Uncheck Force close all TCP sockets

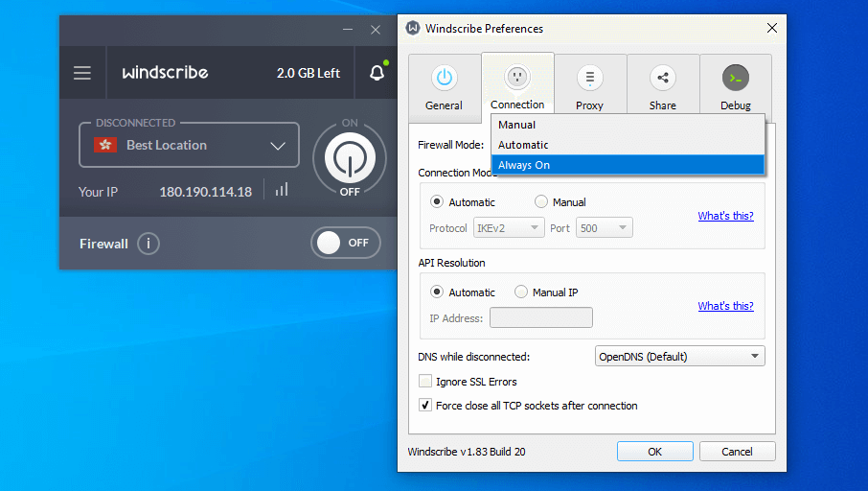[425, 405]
